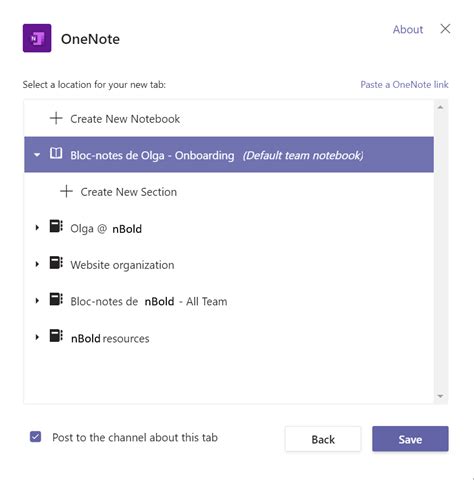The image size is (474, 480).
Task: Collapse the Bloc-notes de Olga - Onboarding notebook
Action: 37,155
